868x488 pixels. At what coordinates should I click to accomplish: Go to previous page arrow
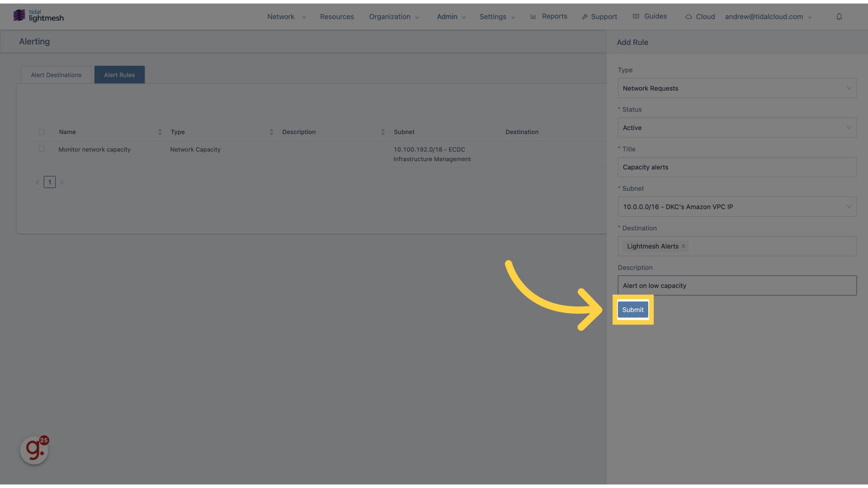point(38,182)
